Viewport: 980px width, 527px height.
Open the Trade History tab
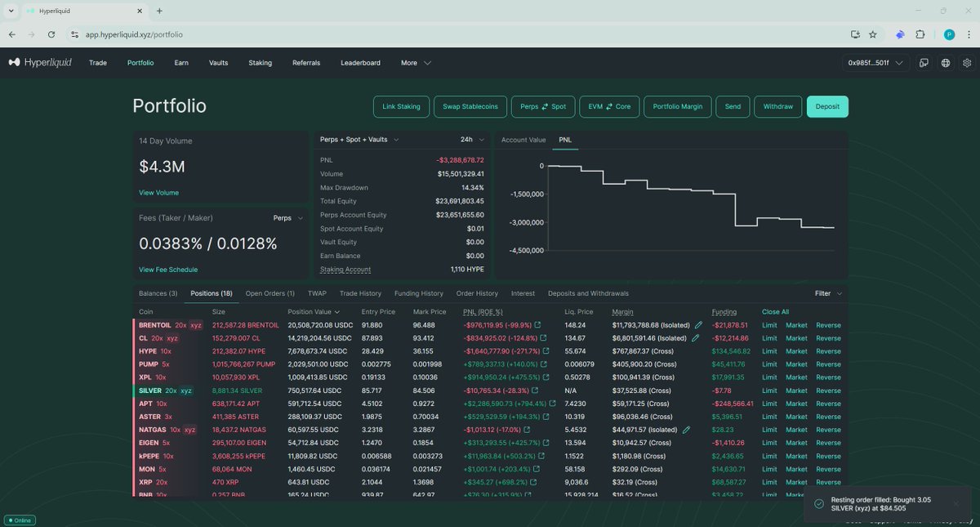pos(360,293)
